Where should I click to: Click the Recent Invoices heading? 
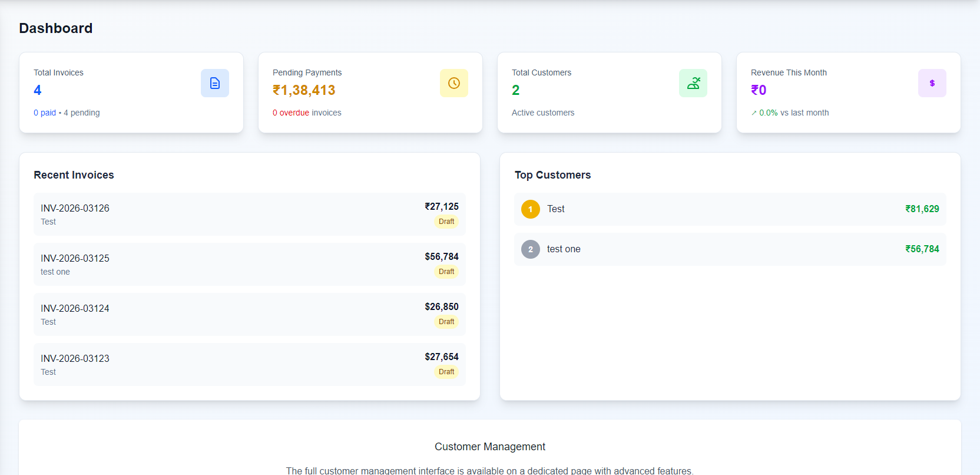pyautogui.click(x=74, y=175)
